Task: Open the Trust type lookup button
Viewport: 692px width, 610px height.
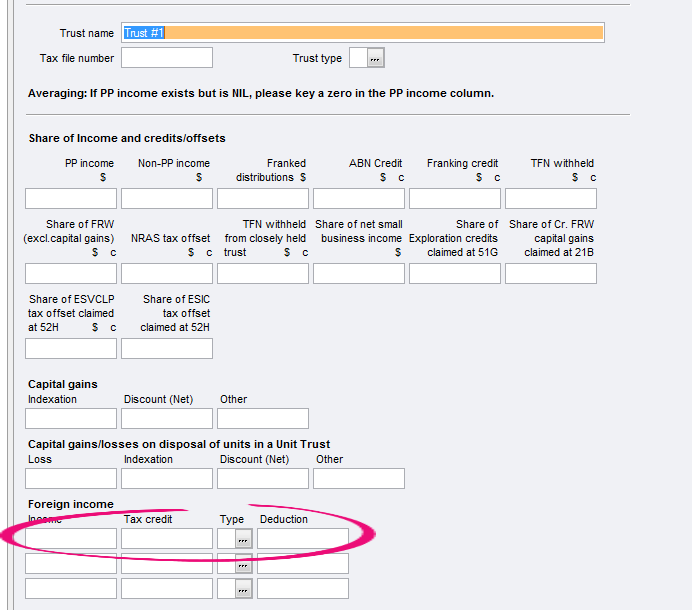Action: click(375, 58)
